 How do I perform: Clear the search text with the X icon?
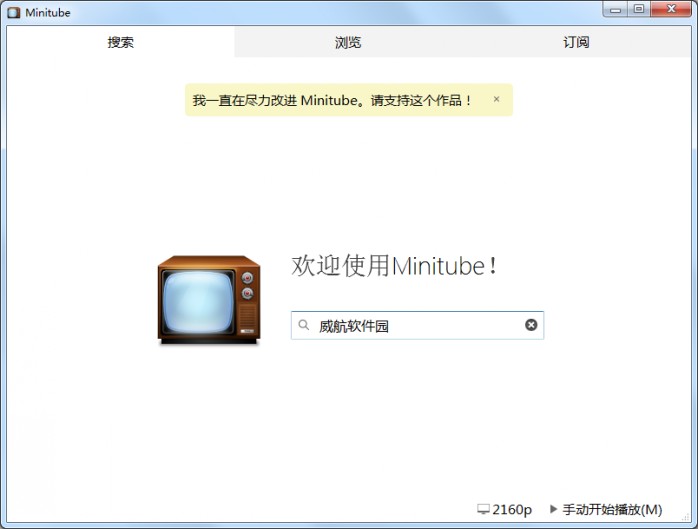[x=531, y=325]
